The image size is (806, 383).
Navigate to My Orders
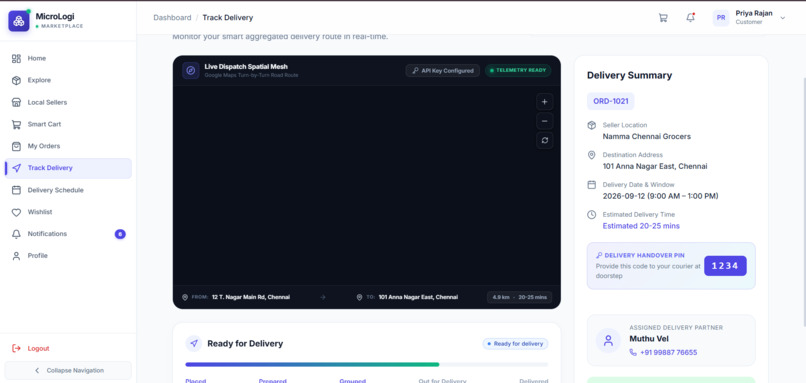pyautogui.click(x=68, y=146)
